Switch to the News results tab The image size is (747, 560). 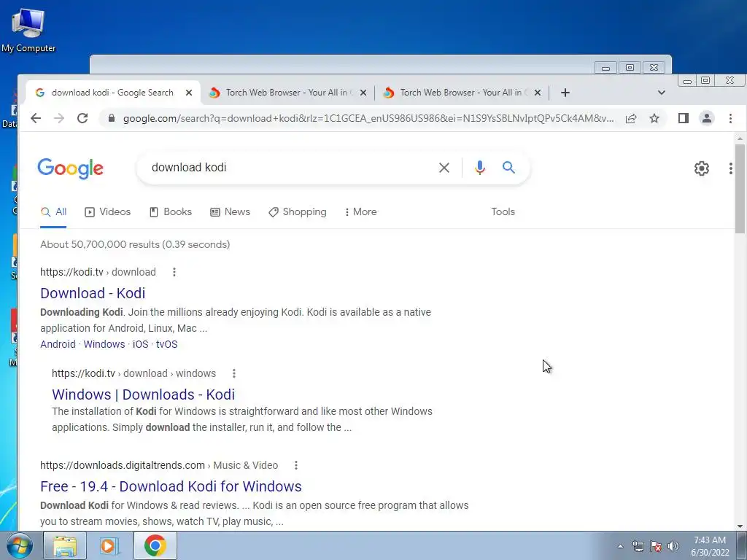point(230,212)
